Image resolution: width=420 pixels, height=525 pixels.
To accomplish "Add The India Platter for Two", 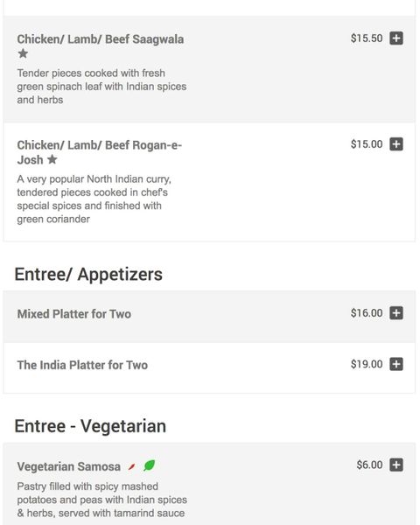I will click(395, 364).
